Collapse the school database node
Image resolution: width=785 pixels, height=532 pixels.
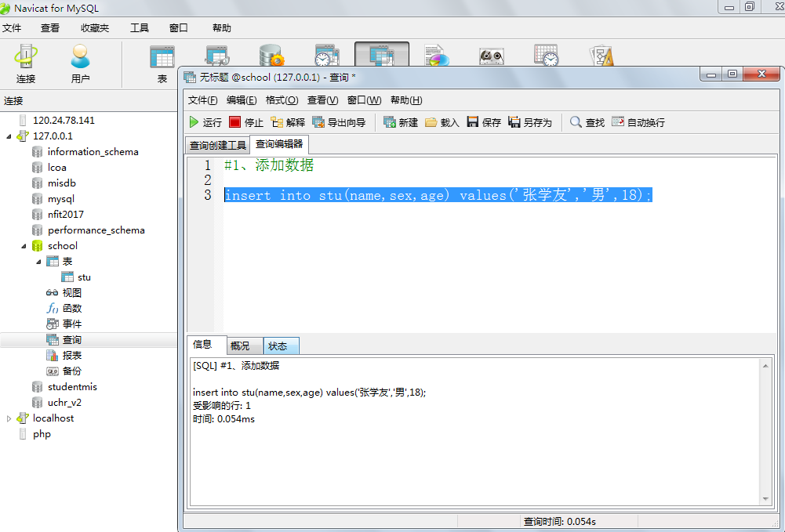(24, 246)
